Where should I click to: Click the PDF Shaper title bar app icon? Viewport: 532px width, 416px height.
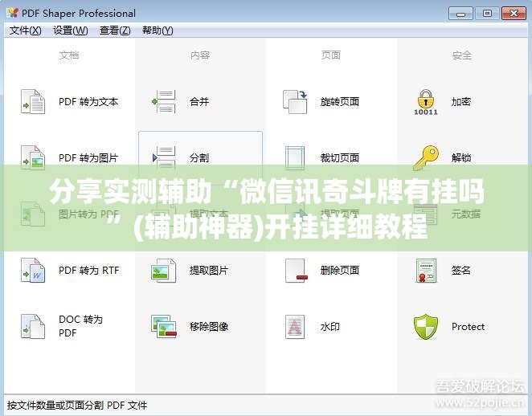[x=13, y=13]
